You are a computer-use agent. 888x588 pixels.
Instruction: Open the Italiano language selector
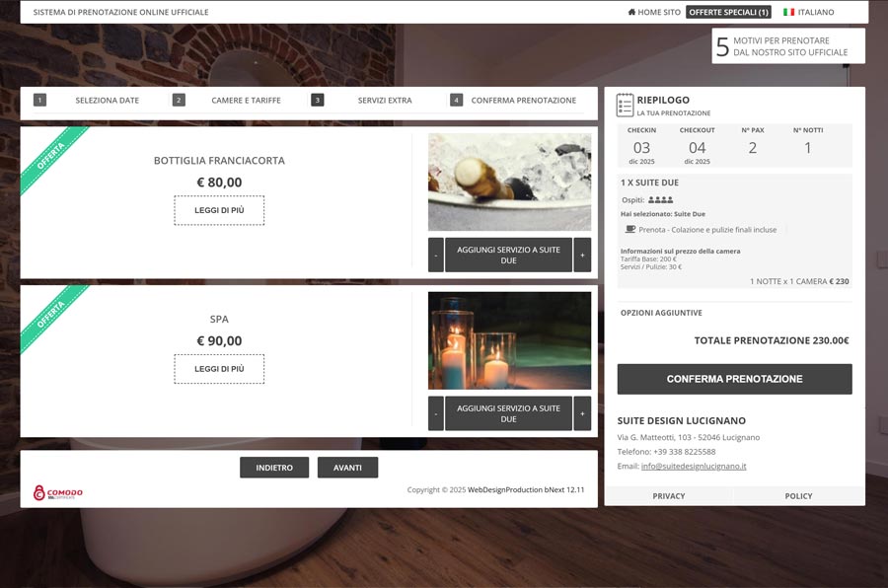pos(809,13)
